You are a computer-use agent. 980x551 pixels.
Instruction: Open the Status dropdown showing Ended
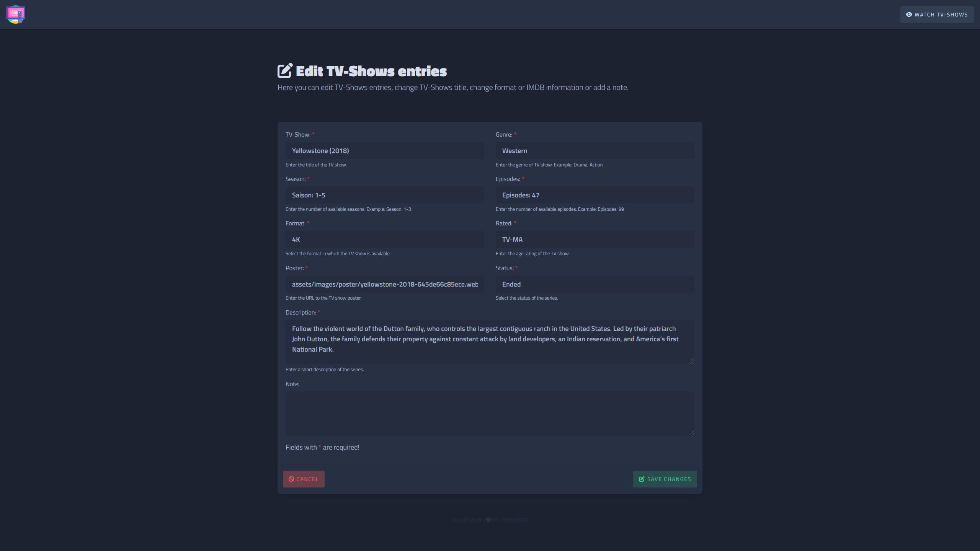click(x=595, y=284)
